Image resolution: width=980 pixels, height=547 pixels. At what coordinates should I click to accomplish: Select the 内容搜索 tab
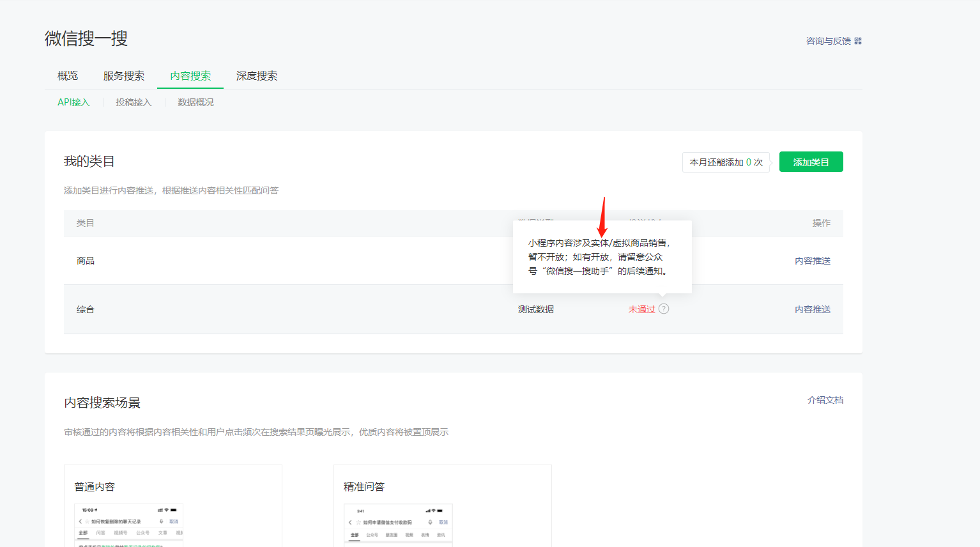(190, 76)
